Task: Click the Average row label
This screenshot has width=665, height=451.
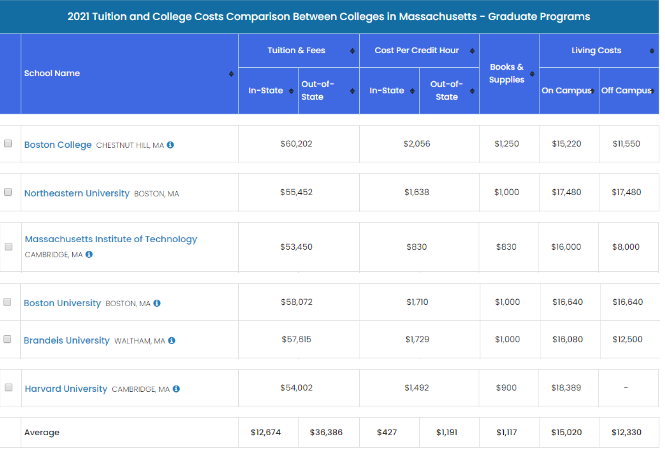Action: tap(42, 432)
